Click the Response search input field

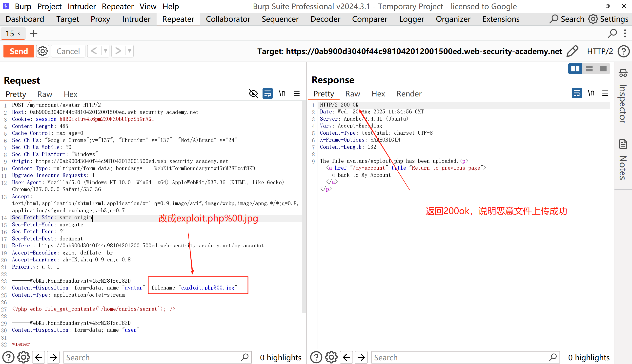point(461,357)
